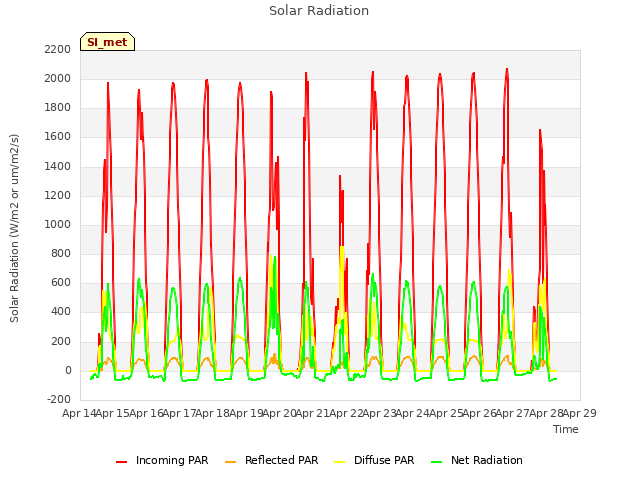Click the Apr 22 x-axis tick label
The width and height of the screenshot is (640, 480).
(346, 413)
